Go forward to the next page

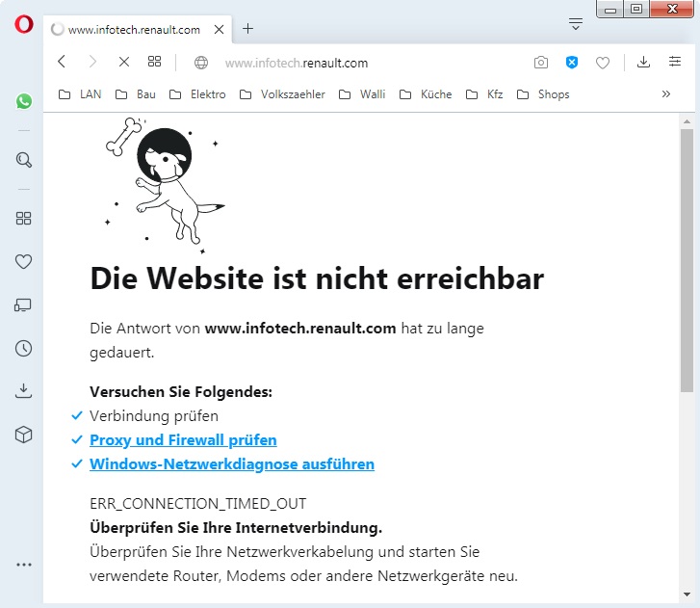click(x=92, y=62)
